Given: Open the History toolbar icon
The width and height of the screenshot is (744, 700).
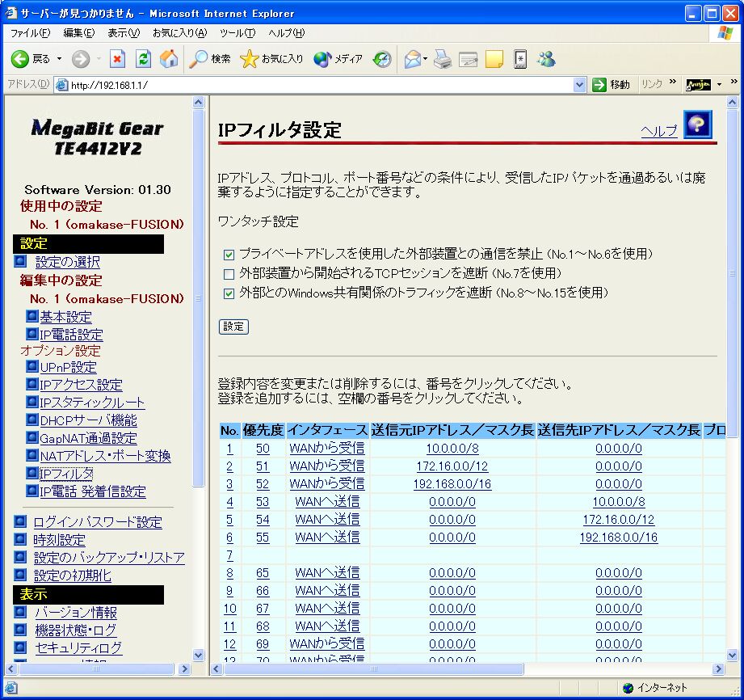Looking at the screenshot, I should pyautogui.click(x=382, y=59).
